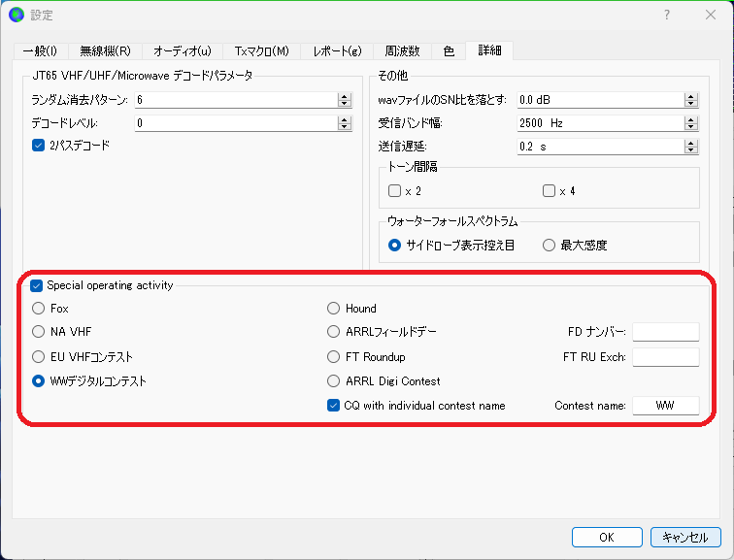Select the 詳細 tab
The image size is (734, 560).
coord(489,50)
